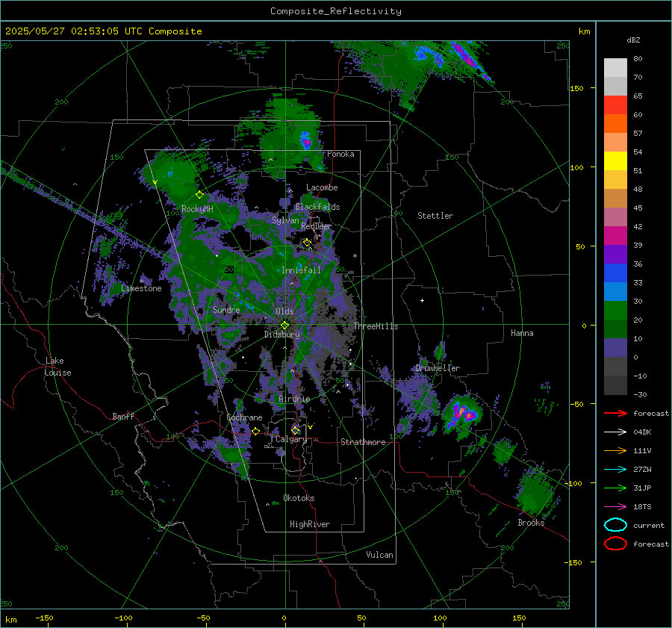This screenshot has height=628, width=672.
Task: Click the Sundre label
Action: point(226,309)
